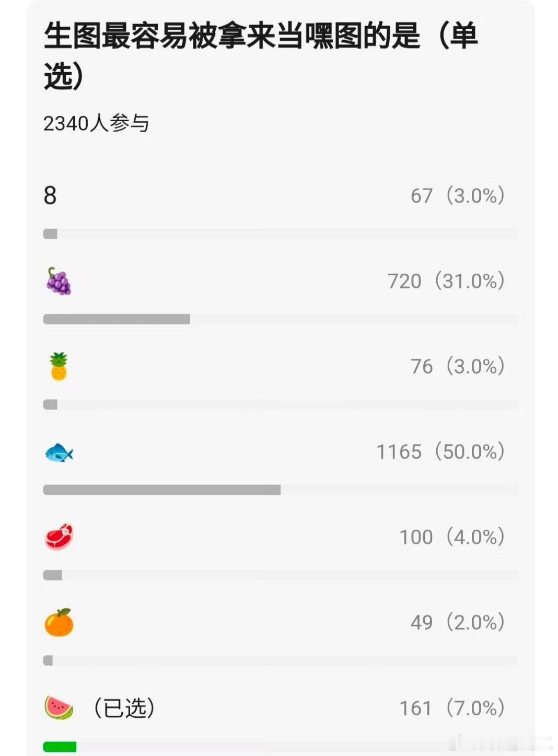Choose the option labeled 8

point(50,196)
